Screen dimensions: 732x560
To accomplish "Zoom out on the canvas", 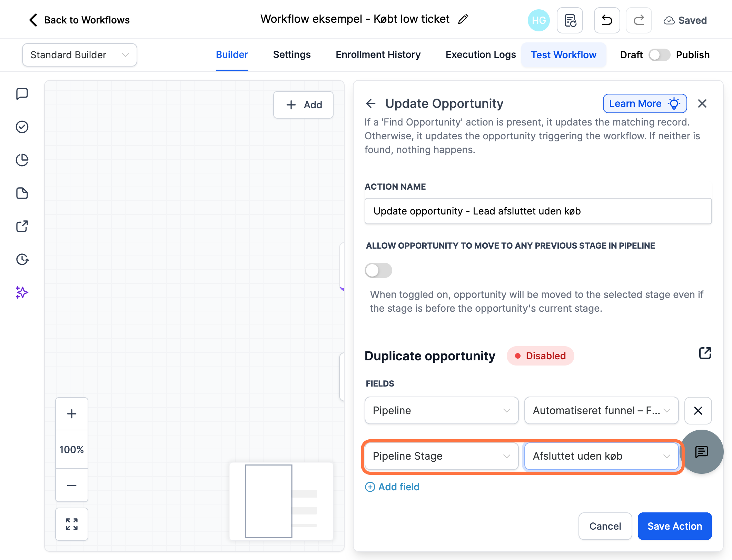I will pyautogui.click(x=72, y=486).
